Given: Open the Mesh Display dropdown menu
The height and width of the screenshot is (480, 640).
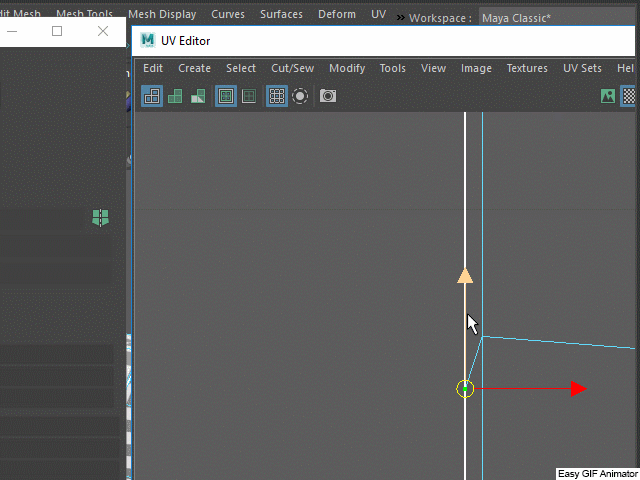Looking at the screenshot, I should (x=161, y=15).
